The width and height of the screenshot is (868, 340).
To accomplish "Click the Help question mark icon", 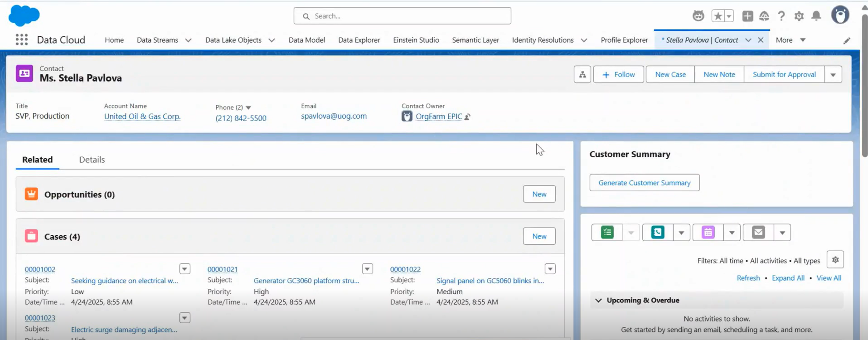I will pyautogui.click(x=781, y=16).
